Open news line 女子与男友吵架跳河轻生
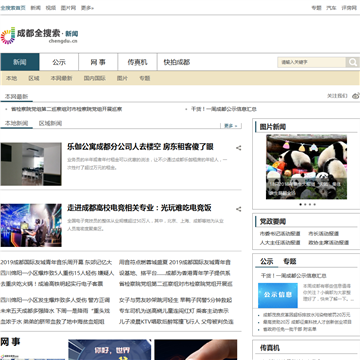The height and width of the screenshot is (360, 360). click(176, 300)
